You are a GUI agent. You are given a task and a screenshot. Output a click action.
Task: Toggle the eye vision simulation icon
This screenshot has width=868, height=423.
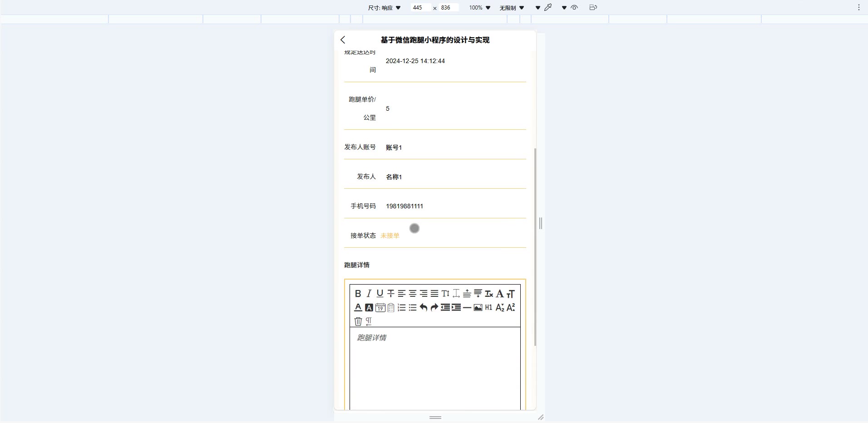click(x=574, y=7)
